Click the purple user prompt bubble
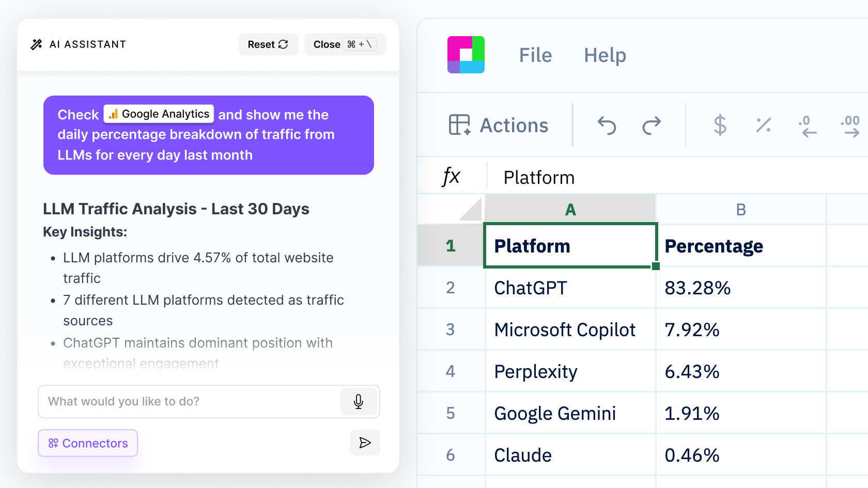868x488 pixels. pyautogui.click(x=209, y=135)
